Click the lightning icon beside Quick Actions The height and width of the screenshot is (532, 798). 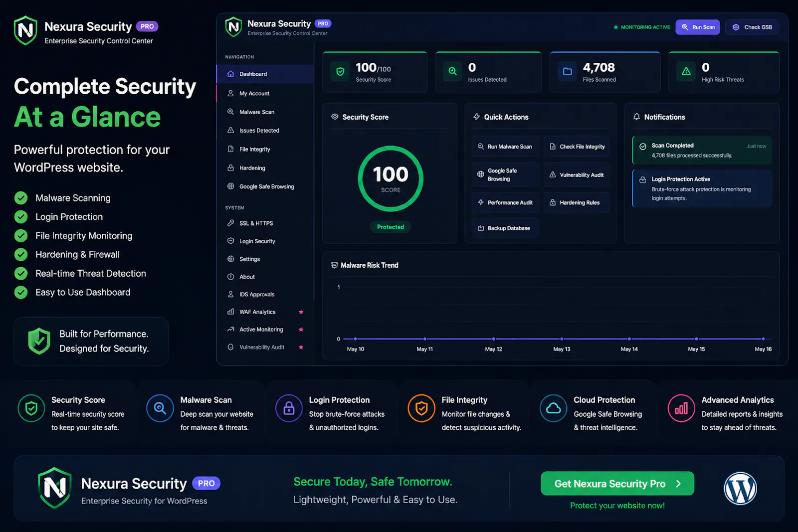[x=476, y=117]
